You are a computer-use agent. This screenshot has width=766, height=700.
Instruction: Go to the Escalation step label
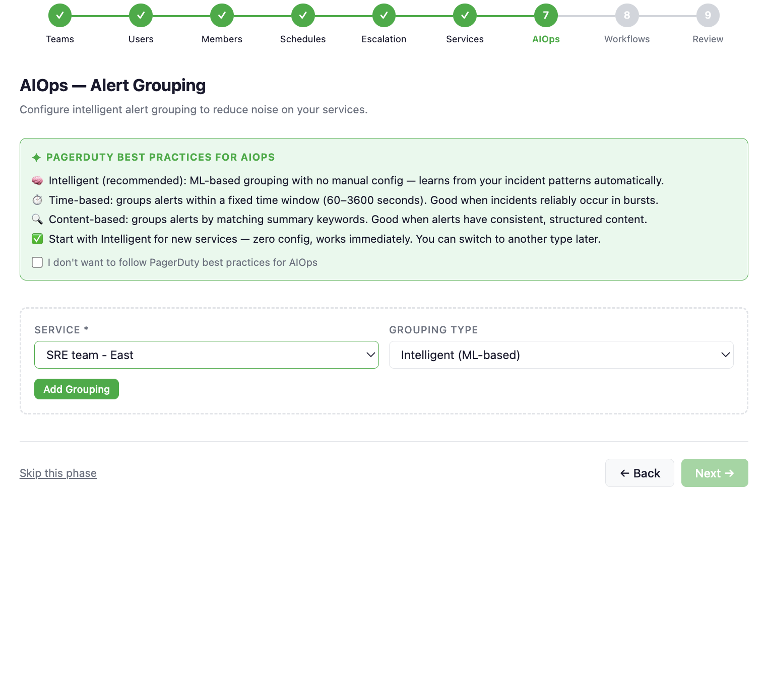tap(384, 39)
